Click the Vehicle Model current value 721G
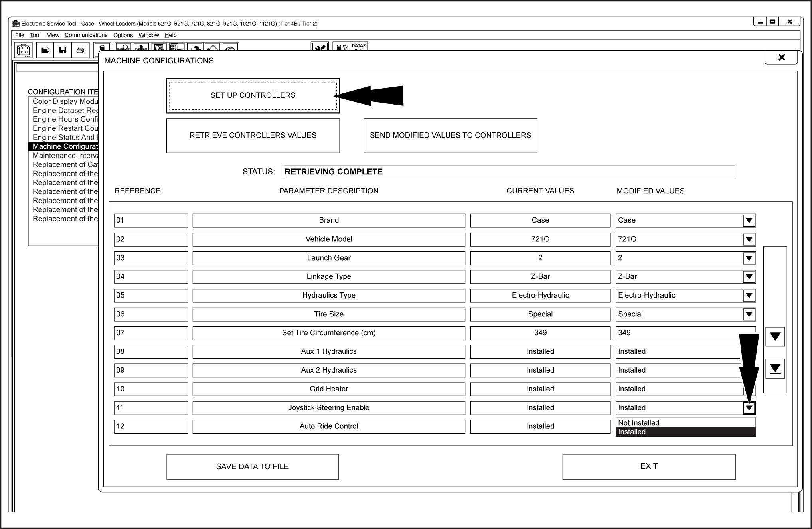The image size is (812, 529). 540,239
